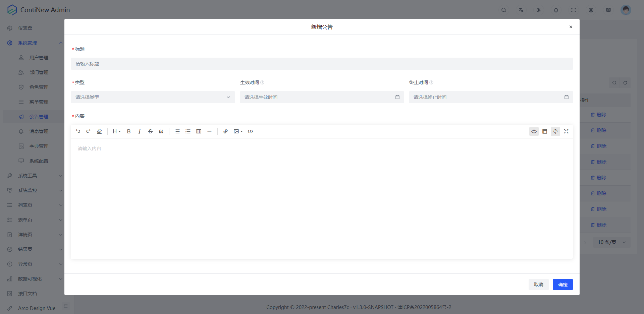The height and width of the screenshot is (314, 644).
Task: Insert a table using the toolbar
Action: coord(199,131)
